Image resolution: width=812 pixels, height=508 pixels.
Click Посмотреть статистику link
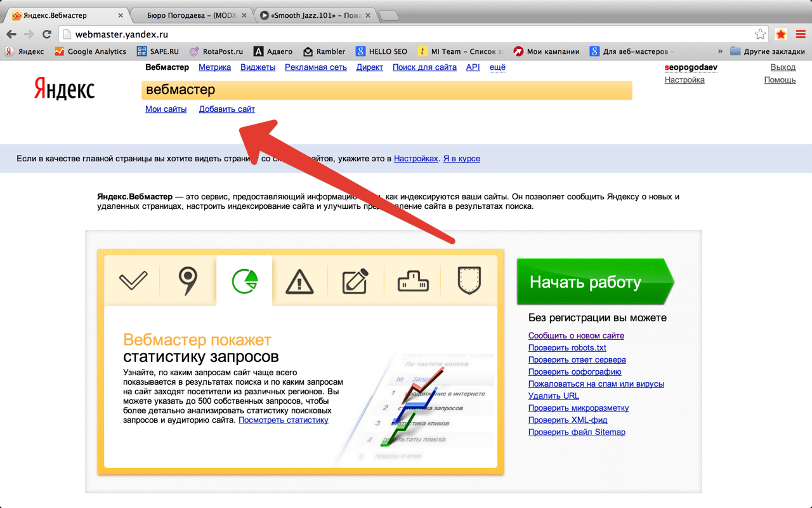[x=284, y=420]
